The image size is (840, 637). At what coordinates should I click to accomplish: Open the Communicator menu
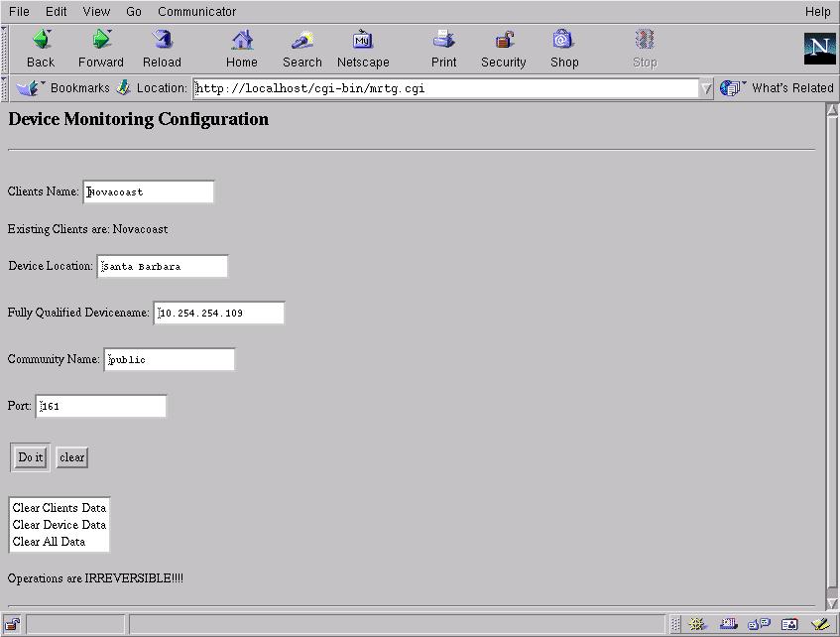coord(196,12)
